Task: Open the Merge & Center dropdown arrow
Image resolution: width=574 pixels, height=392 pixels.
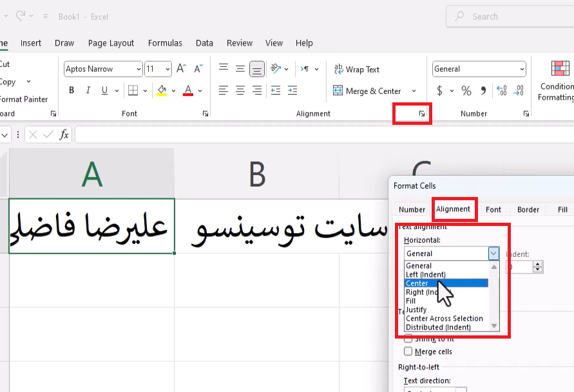Action: [414, 91]
